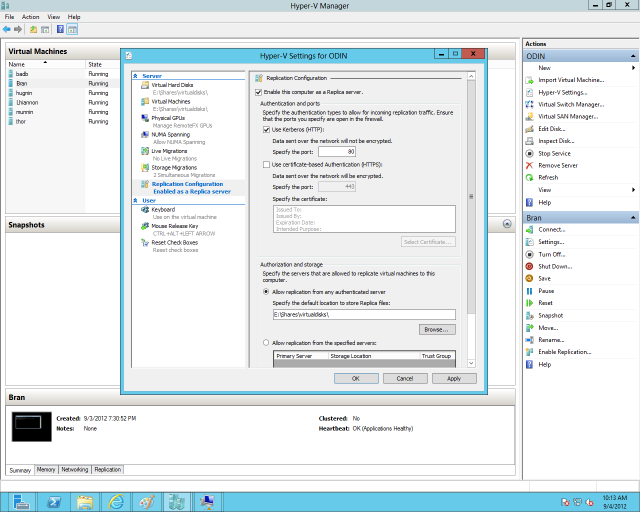The height and width of the screenshot is (512, 640).
Task: Click the green Refresh icon
Action: click(x=529, y=178)
